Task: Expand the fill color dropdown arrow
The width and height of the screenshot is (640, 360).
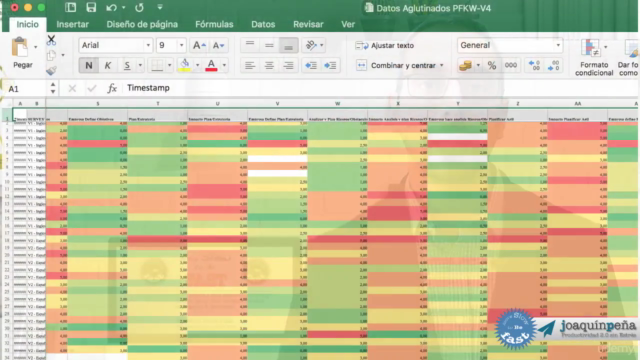Action: (198, 65)
